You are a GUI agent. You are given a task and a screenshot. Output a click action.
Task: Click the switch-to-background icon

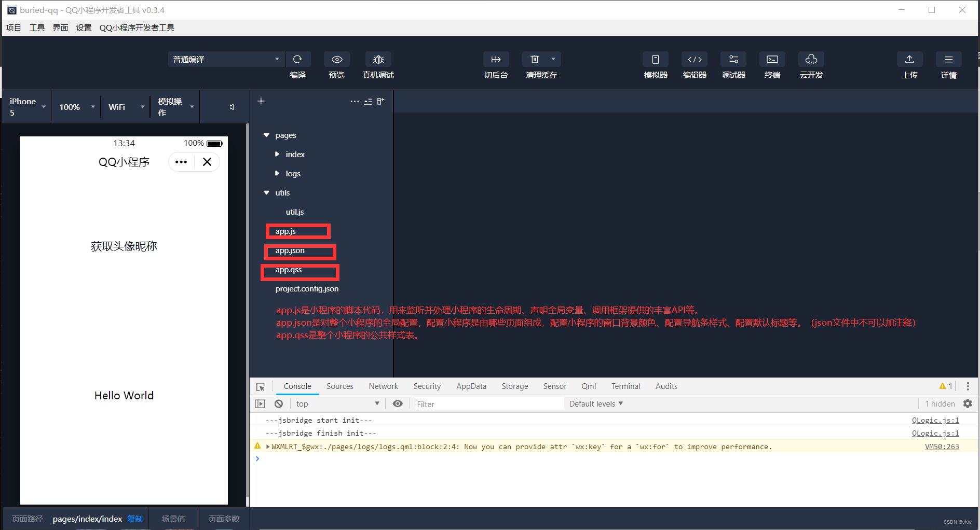[x=496, y=59]
